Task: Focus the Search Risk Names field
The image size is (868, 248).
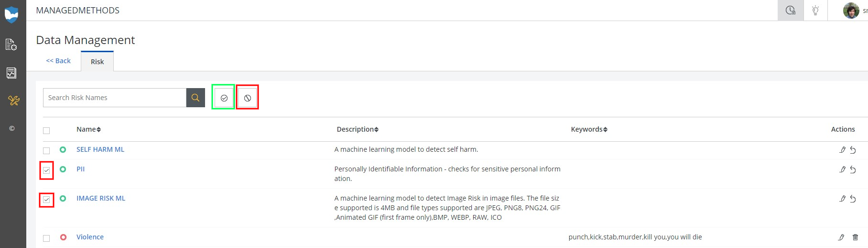Action: pyautogui.click(x=115, y=98)
